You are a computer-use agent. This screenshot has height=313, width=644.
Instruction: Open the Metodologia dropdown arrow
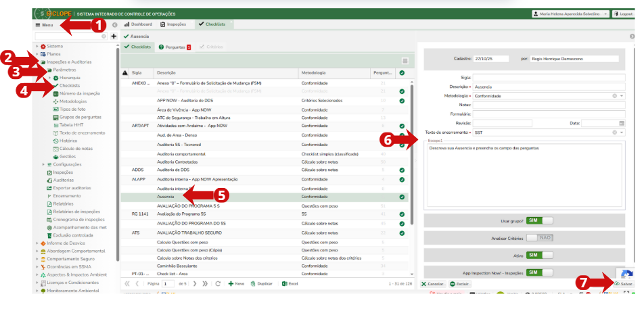622,96
